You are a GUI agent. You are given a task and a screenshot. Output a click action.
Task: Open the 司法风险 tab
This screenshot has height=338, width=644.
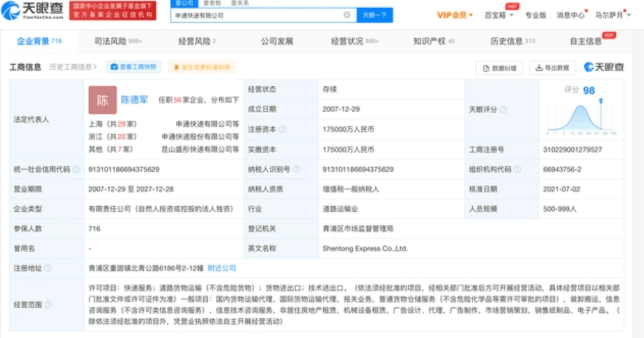click(x=118, y=41)
